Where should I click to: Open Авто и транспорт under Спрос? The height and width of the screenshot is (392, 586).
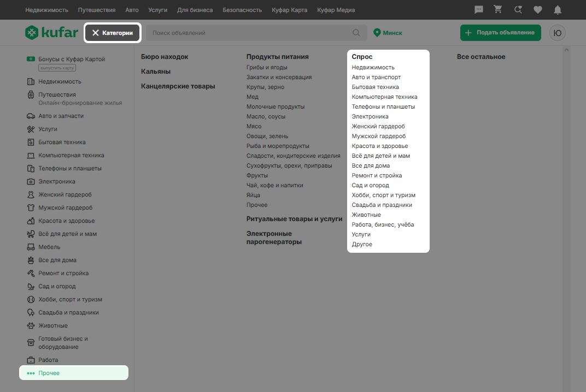click(x=376, y=78)
